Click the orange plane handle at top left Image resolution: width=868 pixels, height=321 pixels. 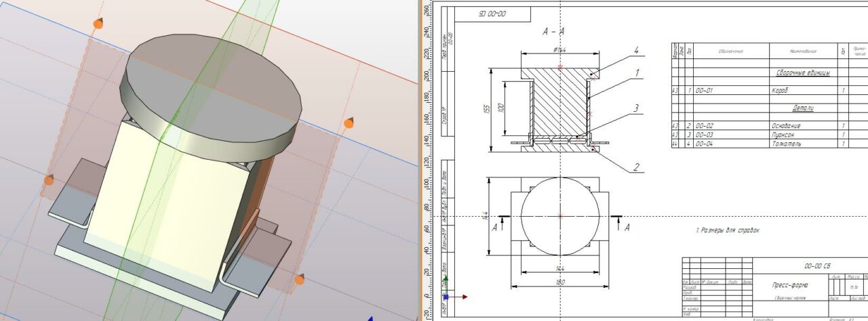coord(98,24)
